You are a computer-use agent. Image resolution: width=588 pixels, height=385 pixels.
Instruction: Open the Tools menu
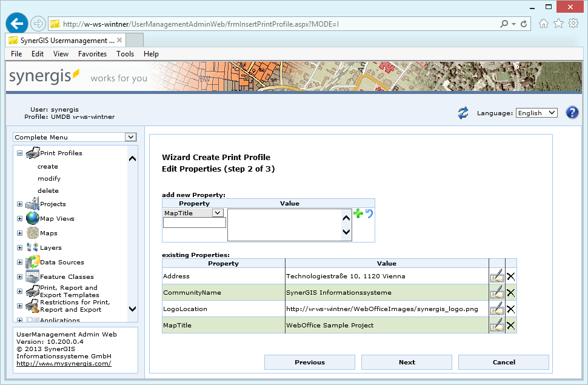pos(125,53)
